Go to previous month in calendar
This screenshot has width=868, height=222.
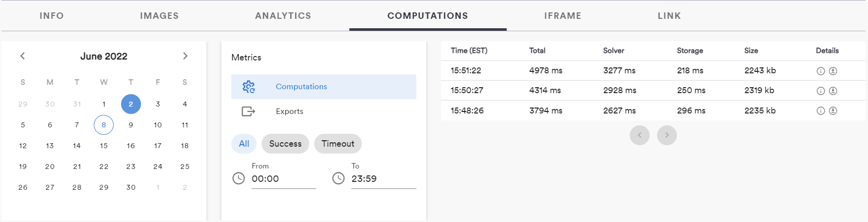22,56
